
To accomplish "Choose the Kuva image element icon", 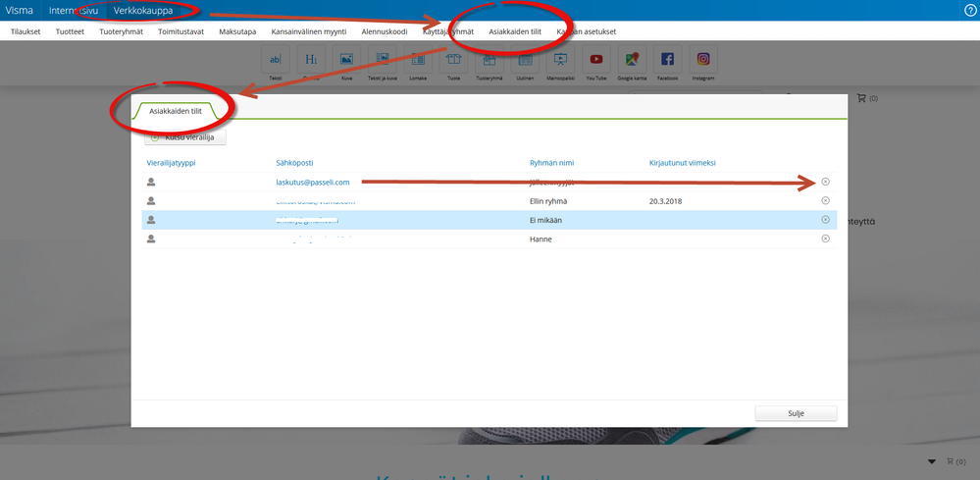I will point(346,59).
